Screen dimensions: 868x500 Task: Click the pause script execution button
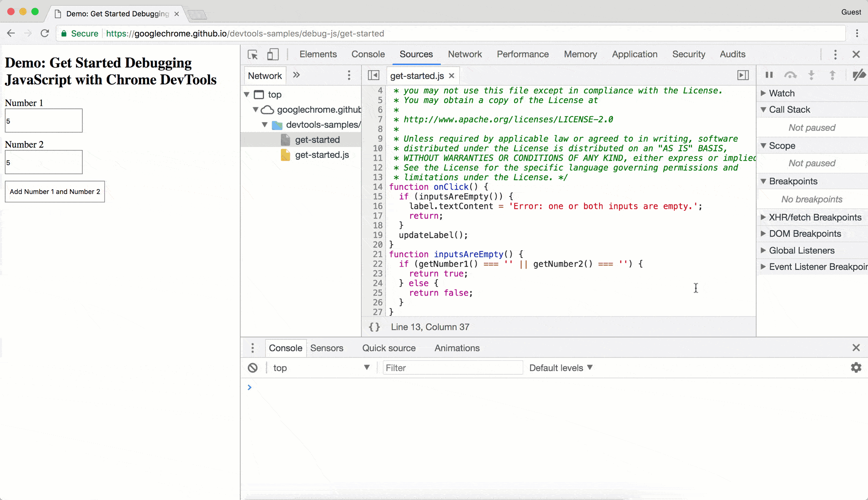(770, 75)
